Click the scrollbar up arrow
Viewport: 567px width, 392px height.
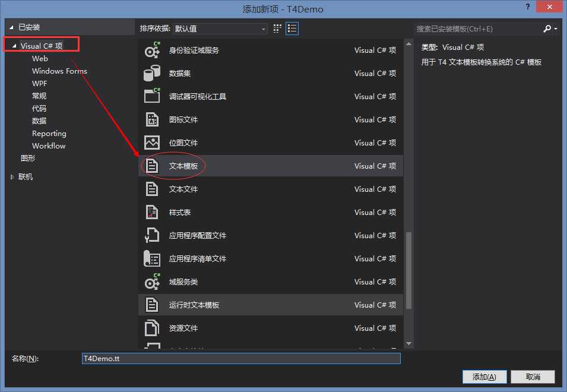pos(408,44)
